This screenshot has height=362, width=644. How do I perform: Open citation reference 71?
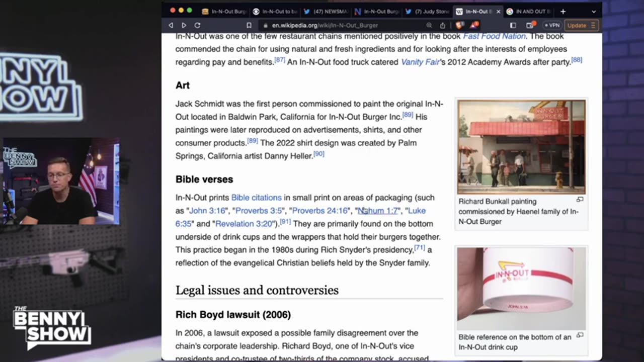(x=420, y=248)
